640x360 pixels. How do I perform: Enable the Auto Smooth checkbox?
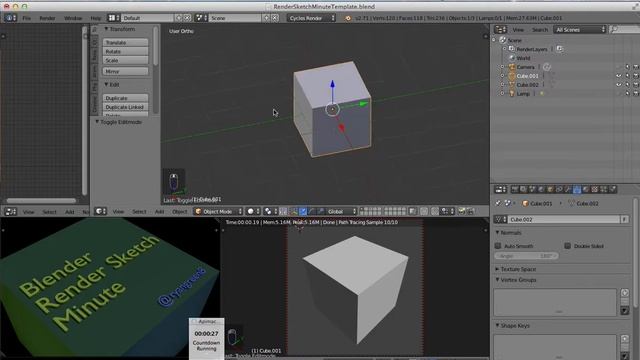click(498, 246)
